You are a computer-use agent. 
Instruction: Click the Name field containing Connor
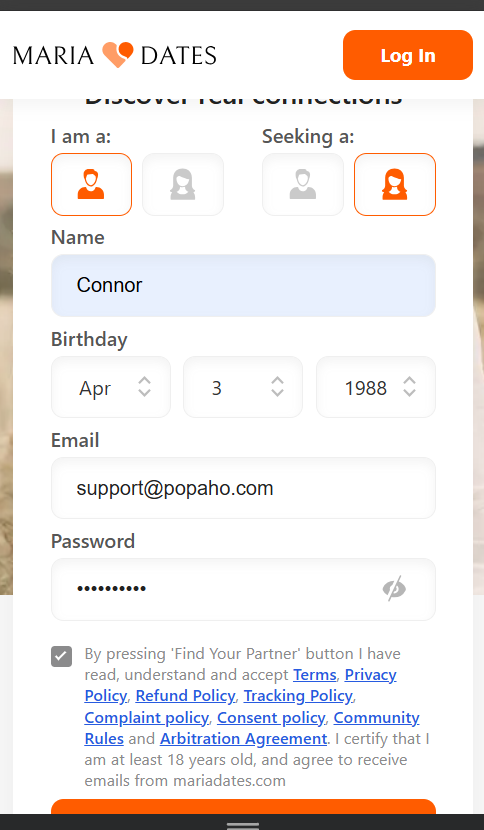pos(243,285)
